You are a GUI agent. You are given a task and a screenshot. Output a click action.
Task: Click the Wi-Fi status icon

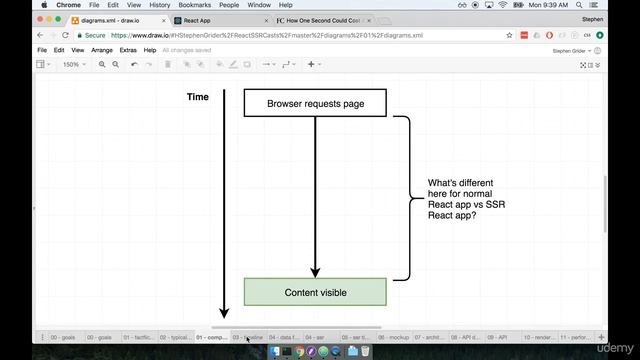[503, 5]
